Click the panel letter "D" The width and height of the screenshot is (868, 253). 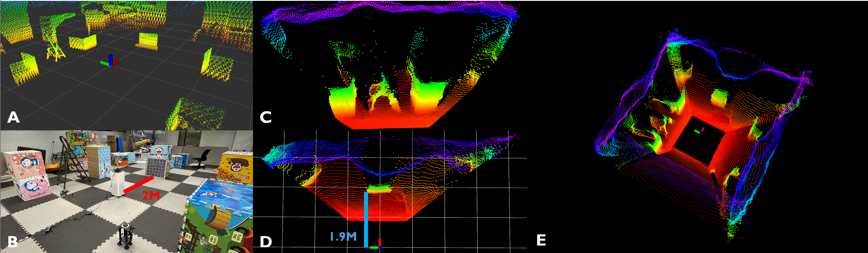point(266,242)
